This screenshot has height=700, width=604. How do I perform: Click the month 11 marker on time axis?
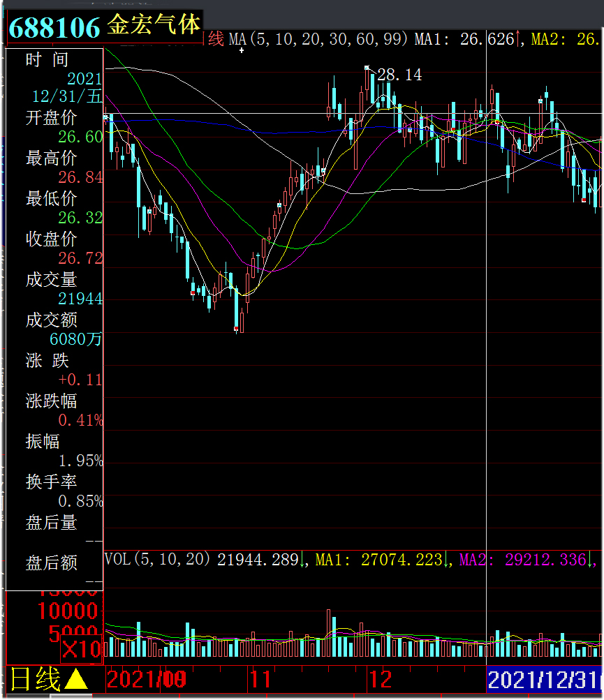click(x=260, y=680)
